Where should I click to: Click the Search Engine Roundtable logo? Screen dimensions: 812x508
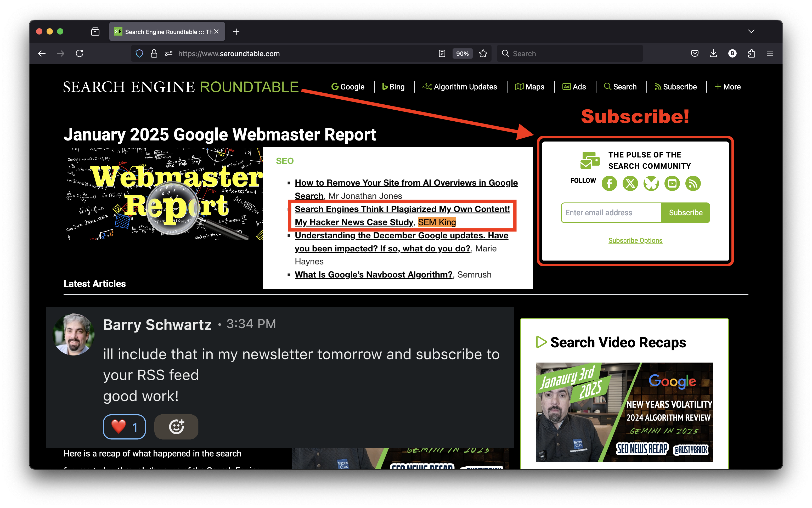tap(181, 87)
